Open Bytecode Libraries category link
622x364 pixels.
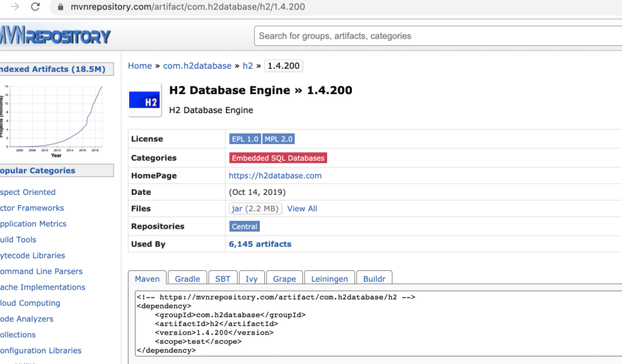click(32, 256)
